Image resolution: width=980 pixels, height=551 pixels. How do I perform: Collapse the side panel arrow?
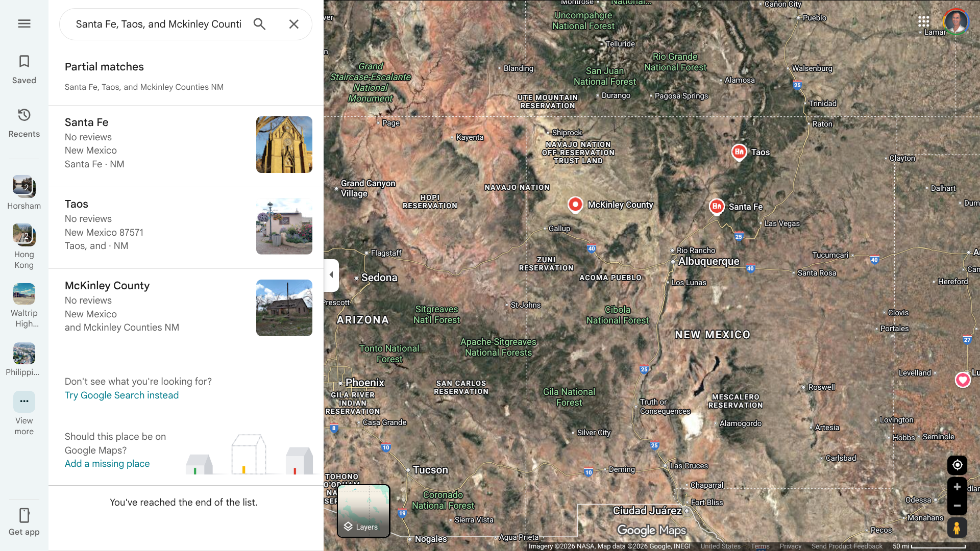(x=331, y=275)
